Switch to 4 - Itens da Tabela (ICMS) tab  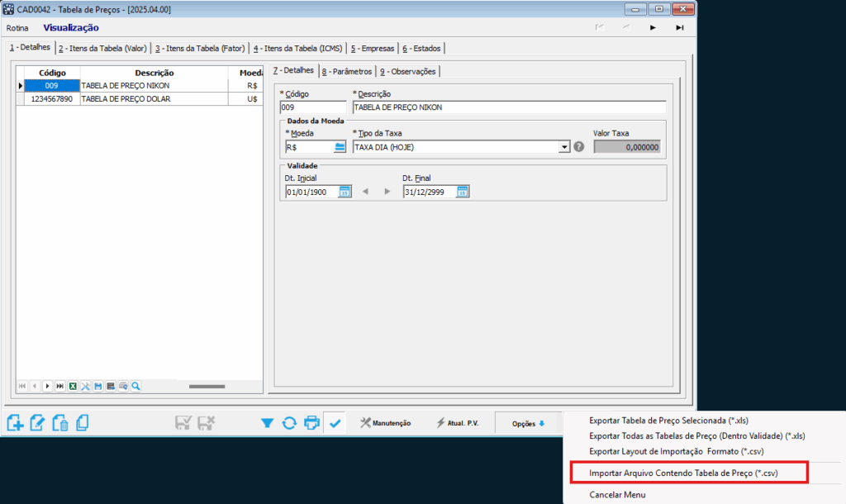pyautogui.click(x=297, y=49)
